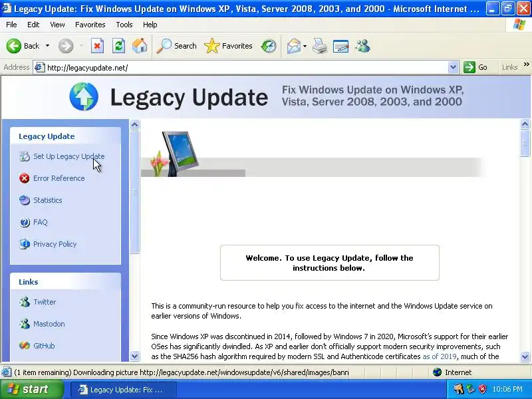Open the File menu
Image resolution: width=532 pixels, height=399 pixels.
tap(11, 25)
